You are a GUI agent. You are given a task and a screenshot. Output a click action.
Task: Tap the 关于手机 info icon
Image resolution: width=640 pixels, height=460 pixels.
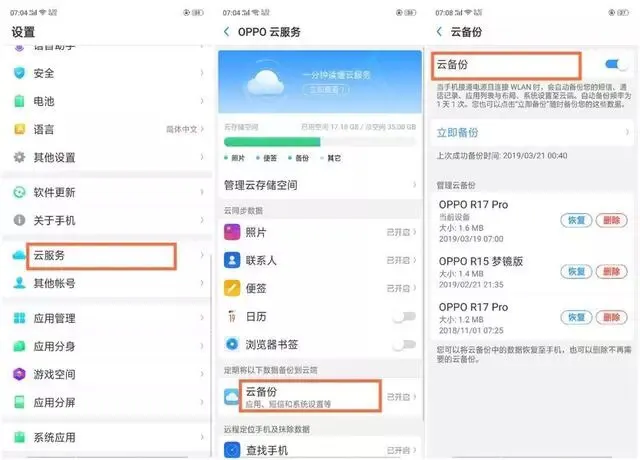click(x=18, y=220)
